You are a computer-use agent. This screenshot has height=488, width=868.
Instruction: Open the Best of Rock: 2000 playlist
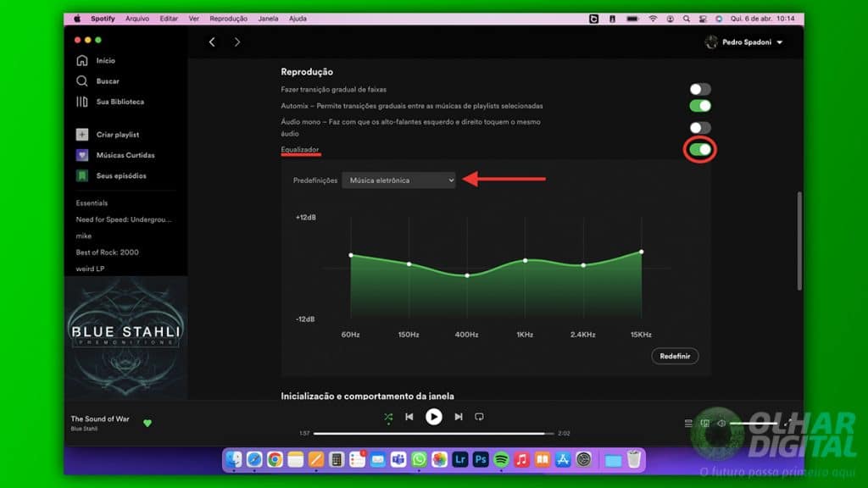[x=108, y=252]
